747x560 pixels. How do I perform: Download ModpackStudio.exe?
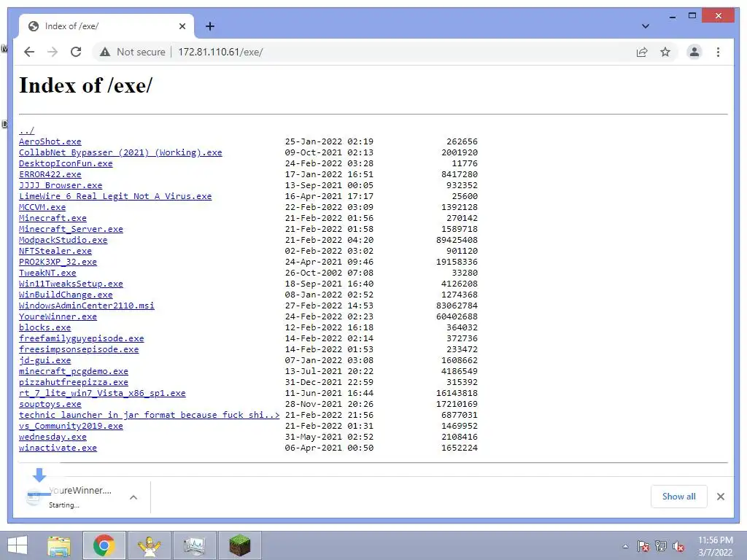63,240
